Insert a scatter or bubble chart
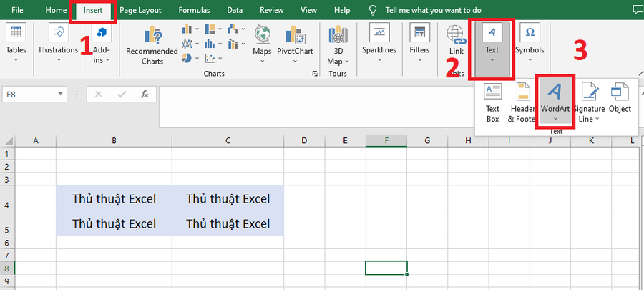Image resolution: width=644 pixels, height=290 pixels. tap(210, 58)
